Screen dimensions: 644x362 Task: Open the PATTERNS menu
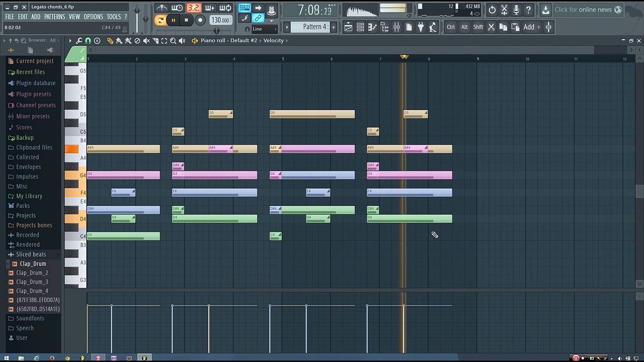[54, 17]
